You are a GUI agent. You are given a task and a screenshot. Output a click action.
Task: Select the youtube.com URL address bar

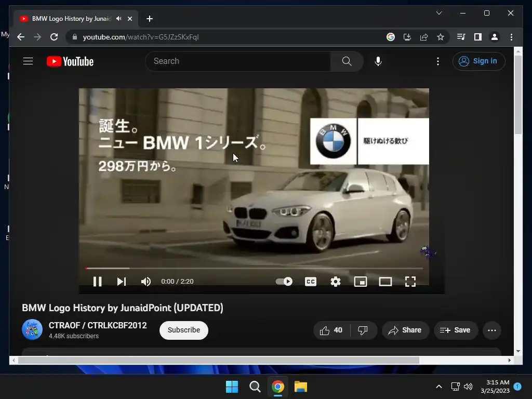click(x=141, y=37)
